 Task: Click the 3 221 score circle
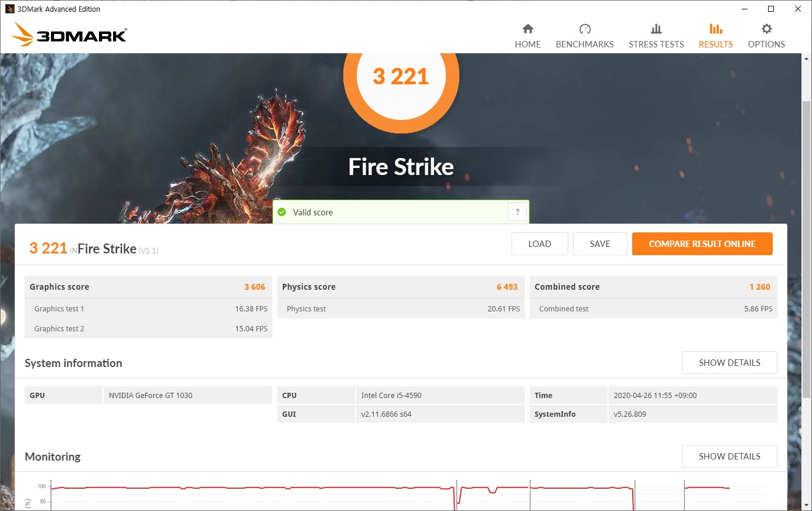[401, 77]
